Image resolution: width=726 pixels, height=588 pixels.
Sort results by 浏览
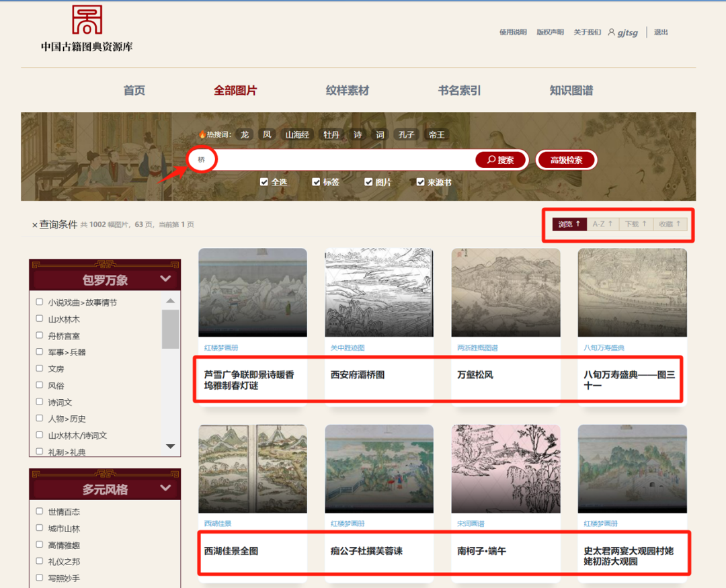(x=569, y=224)
